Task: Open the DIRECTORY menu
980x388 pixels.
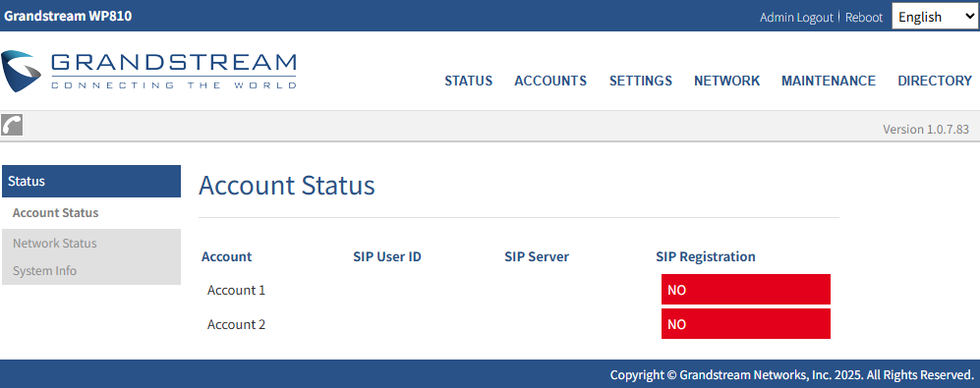Action: point(935,81)
